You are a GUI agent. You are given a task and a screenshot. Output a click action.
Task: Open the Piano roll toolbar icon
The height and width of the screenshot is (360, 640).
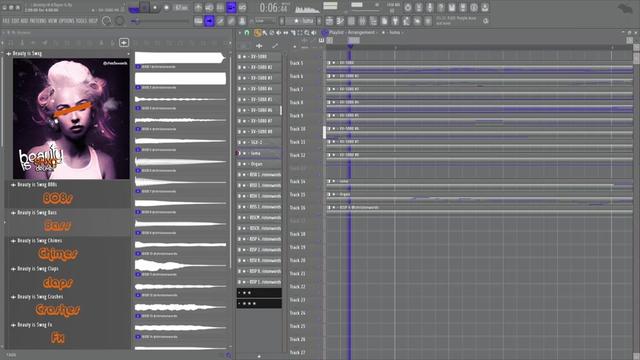click(x=340, y=20)
